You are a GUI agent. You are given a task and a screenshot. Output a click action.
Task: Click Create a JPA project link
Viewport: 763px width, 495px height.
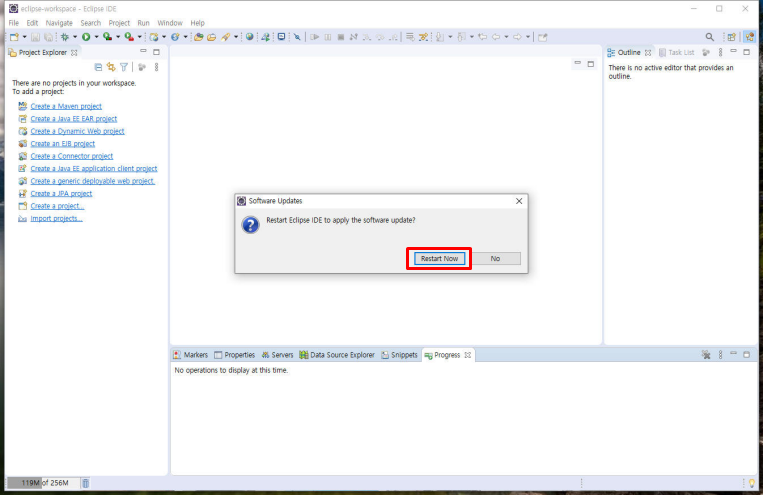[61, 193]
